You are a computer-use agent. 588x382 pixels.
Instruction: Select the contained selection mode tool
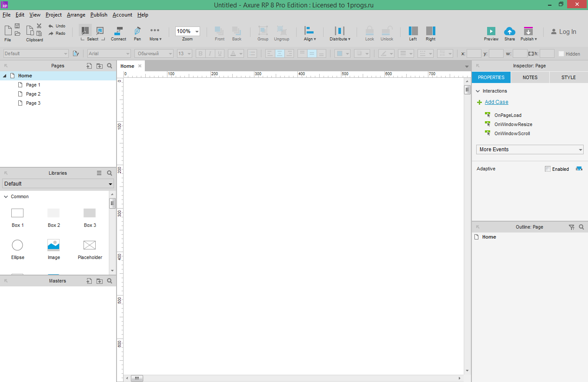pos(100,31)
